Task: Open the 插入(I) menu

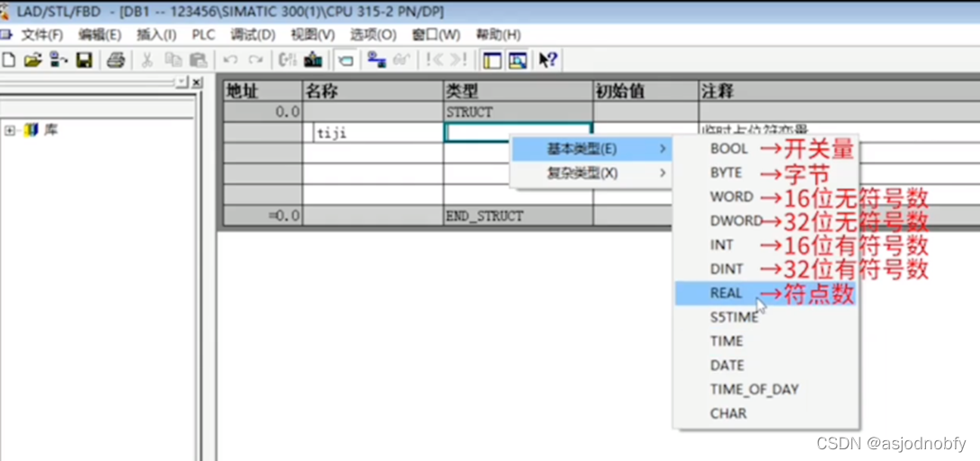Action: pos(156,34)
